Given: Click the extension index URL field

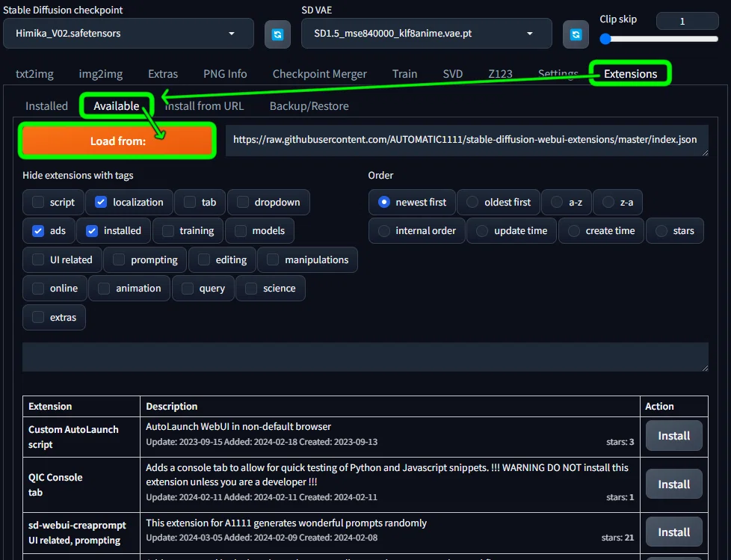Looking at the screenshot, I should point(466,140).
